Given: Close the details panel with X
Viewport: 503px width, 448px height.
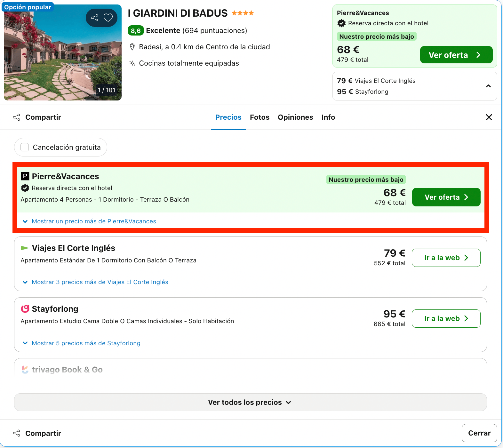Looking at the screenshot, I should click(x=489, y=117).
